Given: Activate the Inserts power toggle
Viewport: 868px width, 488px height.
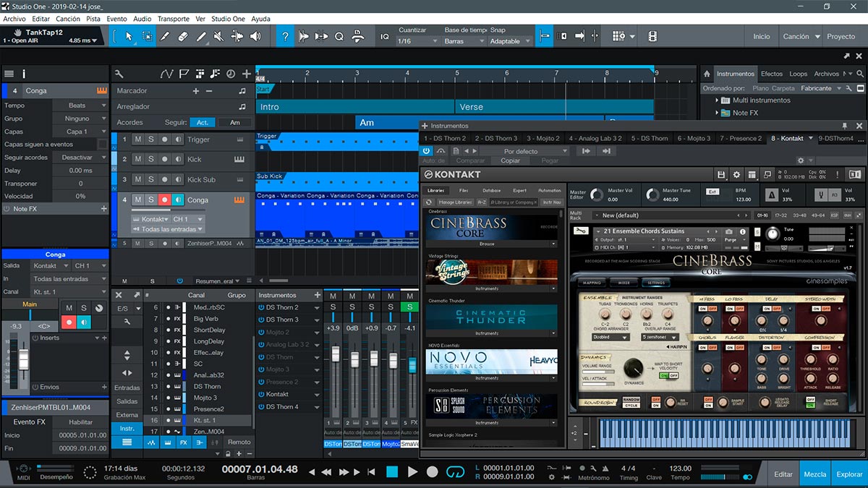Looking at the screenshot, I should tap(36, 338).
